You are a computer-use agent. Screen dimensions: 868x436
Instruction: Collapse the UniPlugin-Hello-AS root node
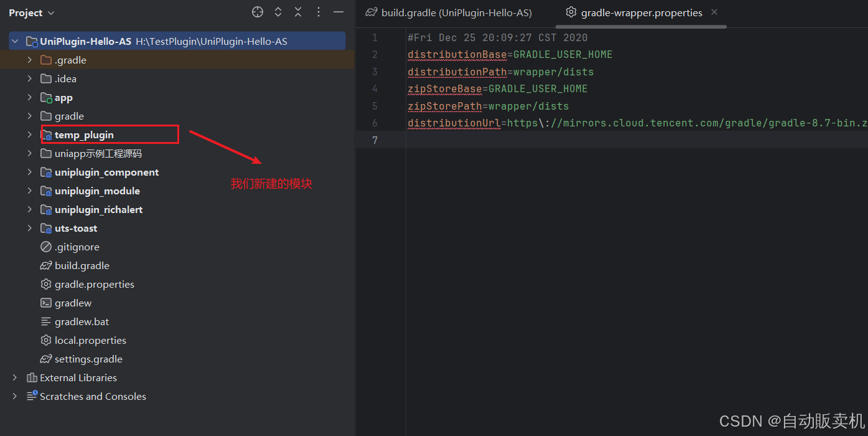(15, 41)
